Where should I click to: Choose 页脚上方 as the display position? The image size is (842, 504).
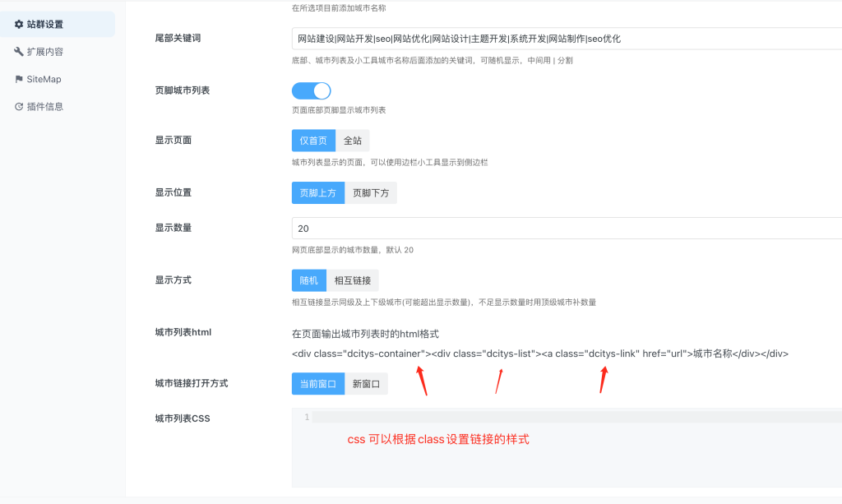317,193
